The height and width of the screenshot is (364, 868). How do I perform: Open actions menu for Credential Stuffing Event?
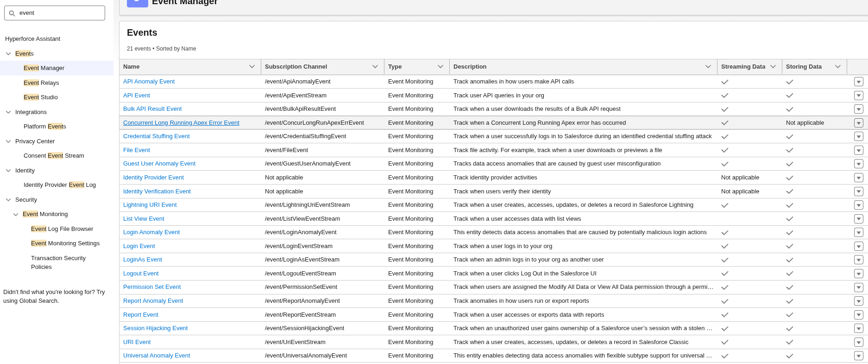(x=858, y=136)
